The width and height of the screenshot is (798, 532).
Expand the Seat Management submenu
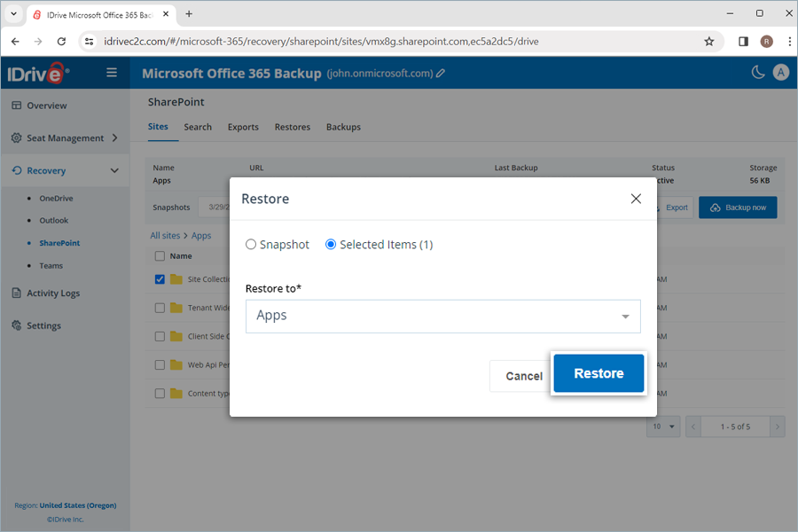click(x=115, y=138)
